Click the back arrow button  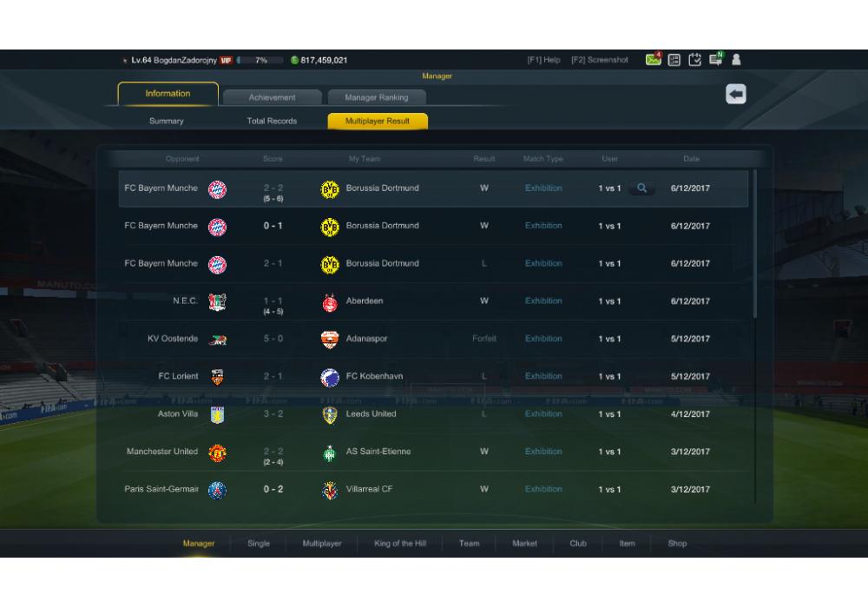pos(736,94)
